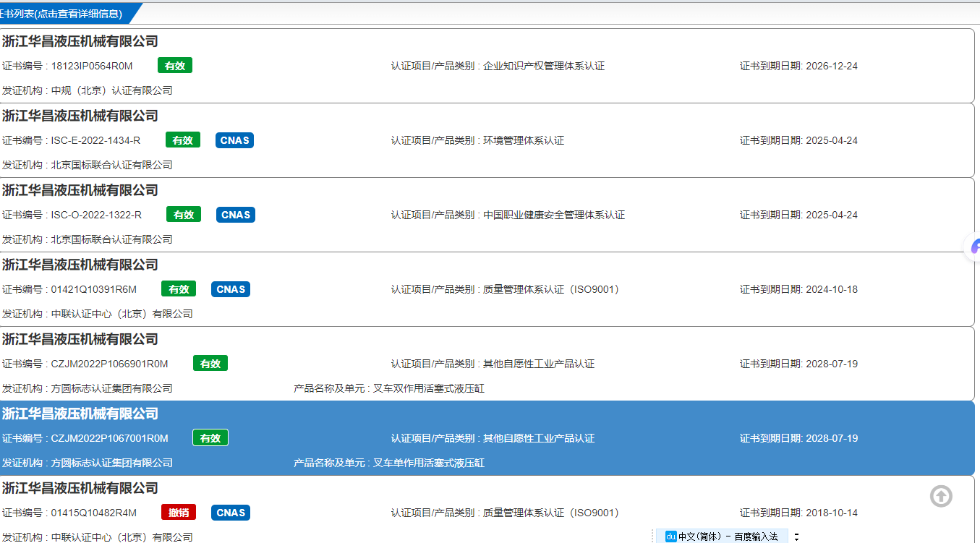Click the scroll-to-top arrow icon
This screenshot has width=980, height=543.
pyautogui.click(x=941, y=496)
